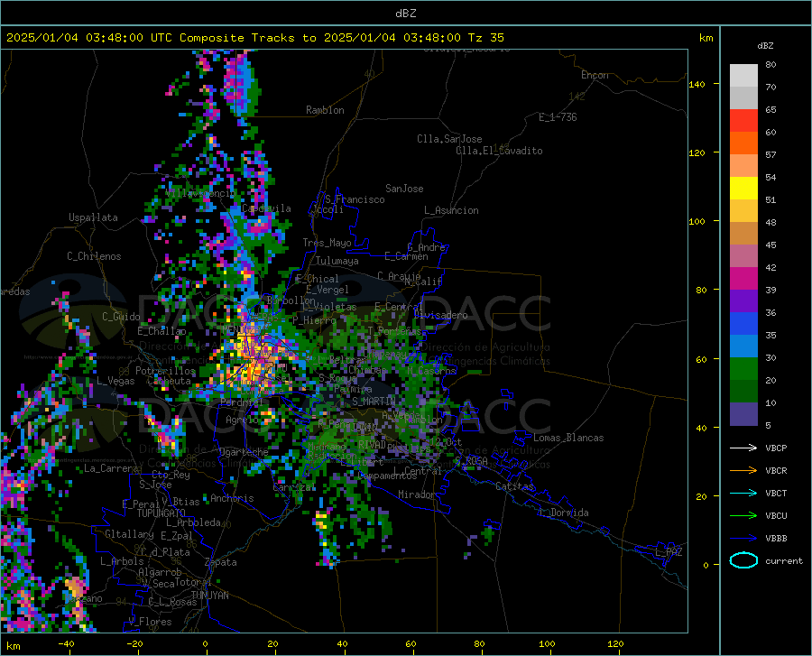Click the 'Lomas_Blancas' place label

click(x=568, y=438)
